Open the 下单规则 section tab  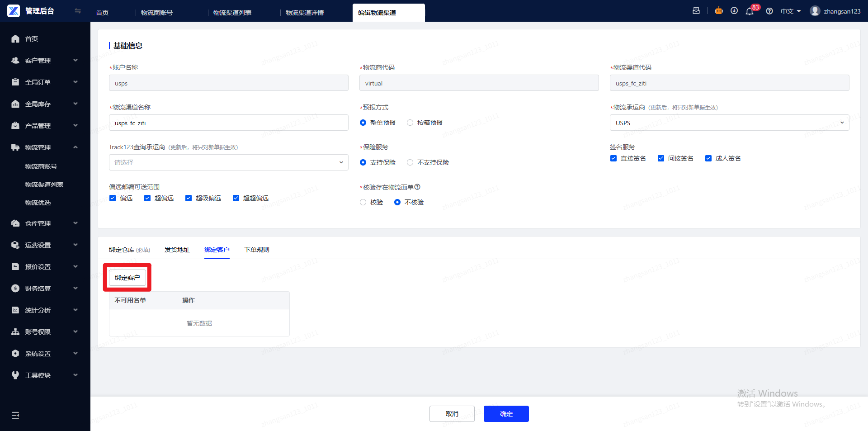(x=257, y=250)
